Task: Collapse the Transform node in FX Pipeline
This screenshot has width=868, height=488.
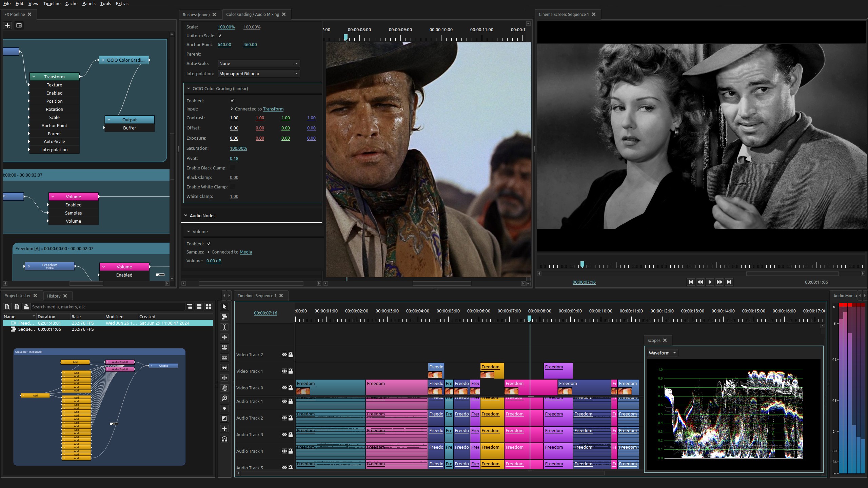Action: [x=34, y=77]
